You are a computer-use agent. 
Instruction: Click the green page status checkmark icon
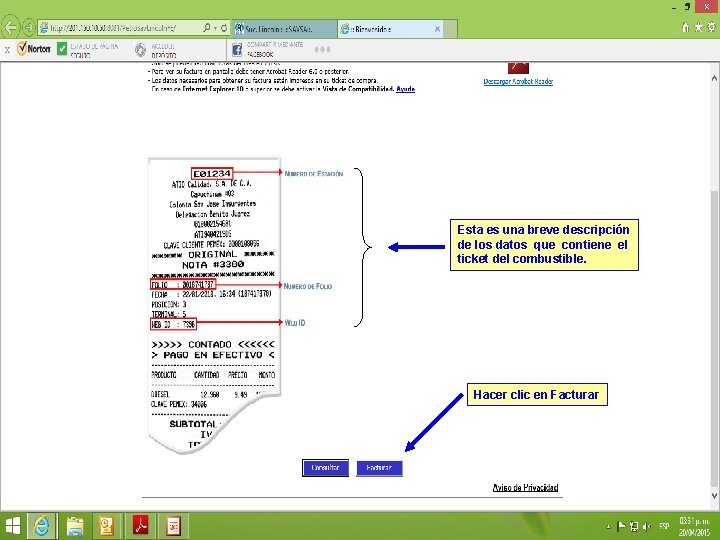pos(62,49)
